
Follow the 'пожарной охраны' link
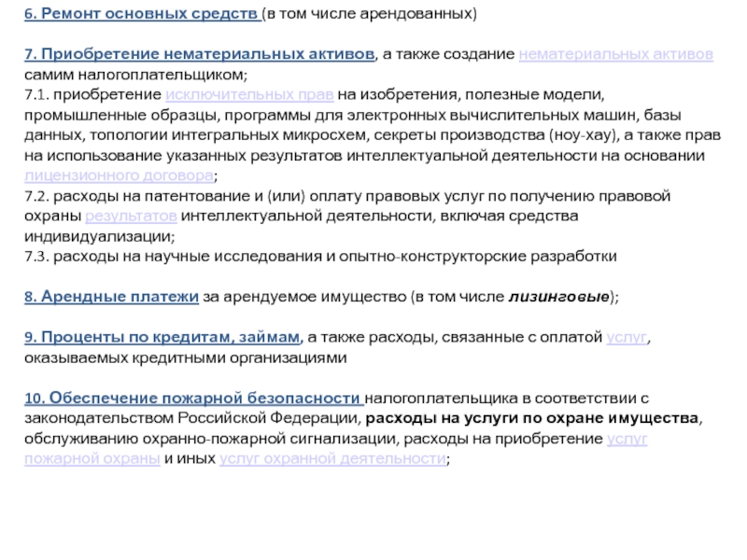[92, 458]
